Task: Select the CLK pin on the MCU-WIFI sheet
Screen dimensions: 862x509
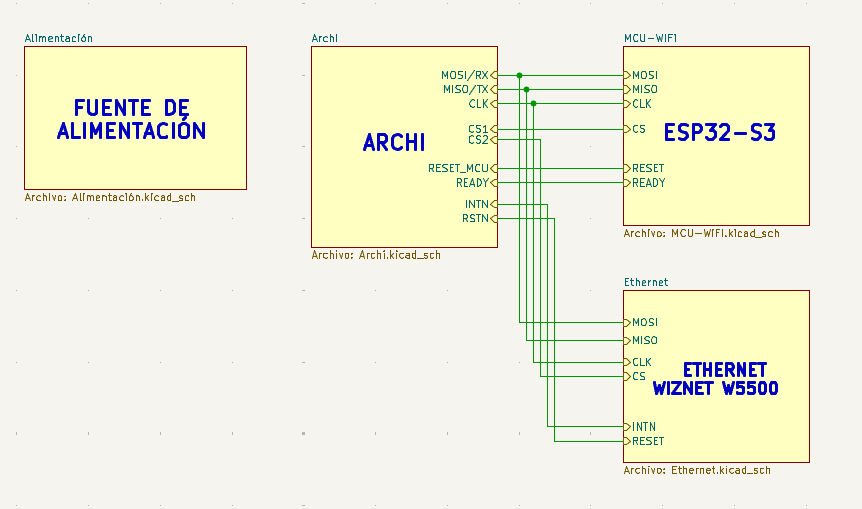Action: point(638,103)
